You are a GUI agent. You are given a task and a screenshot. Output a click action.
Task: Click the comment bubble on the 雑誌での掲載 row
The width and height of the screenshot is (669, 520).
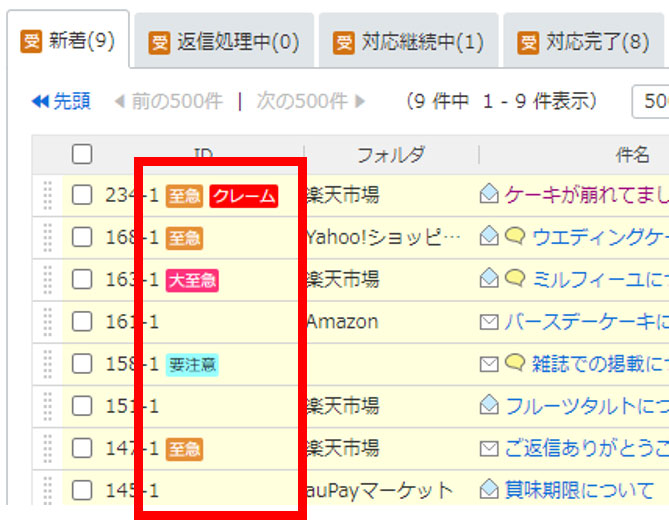[x=515, y=362]
